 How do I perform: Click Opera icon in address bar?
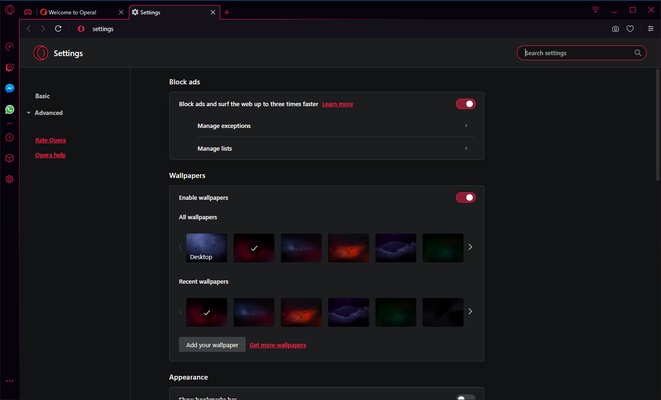click(x=81, y=29)
